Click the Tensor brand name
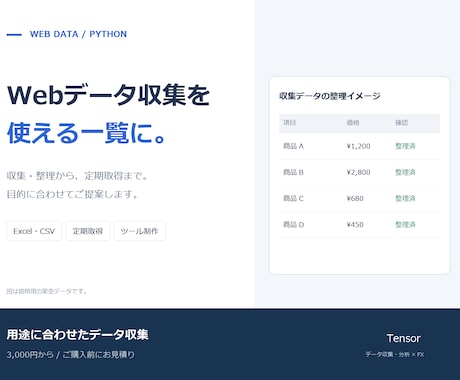 pyautogui.click(x=403, y=338)
